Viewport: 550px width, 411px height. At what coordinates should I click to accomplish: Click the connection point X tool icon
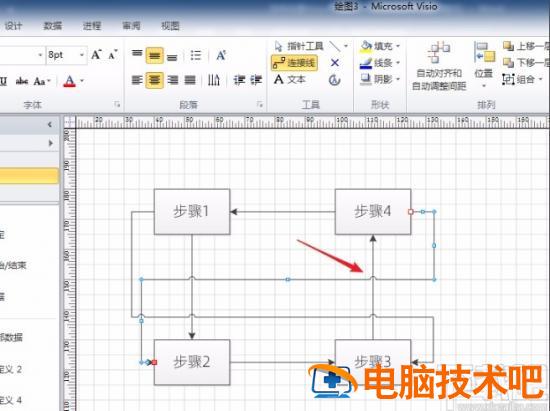tap(335, 63)
